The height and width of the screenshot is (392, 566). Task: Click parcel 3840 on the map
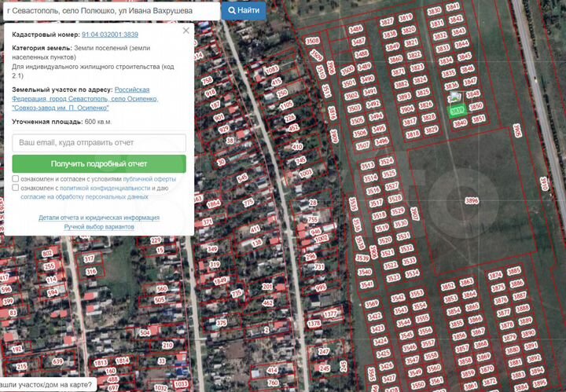(x=460, y=123)
